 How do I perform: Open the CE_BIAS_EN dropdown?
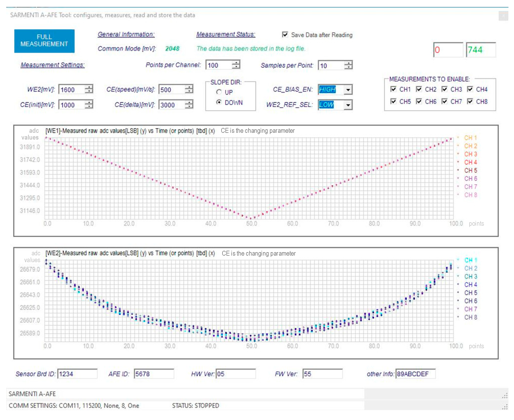click(348, 90)
